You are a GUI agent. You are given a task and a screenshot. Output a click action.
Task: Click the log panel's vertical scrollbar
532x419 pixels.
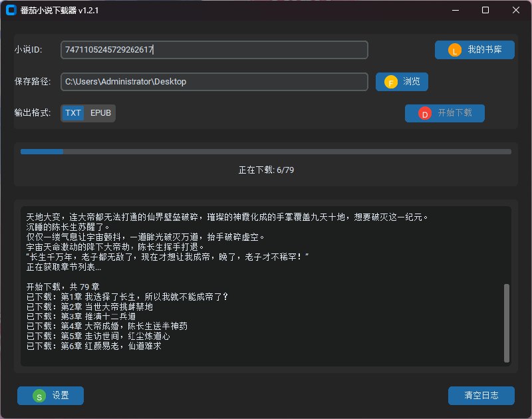click(507, 323)
